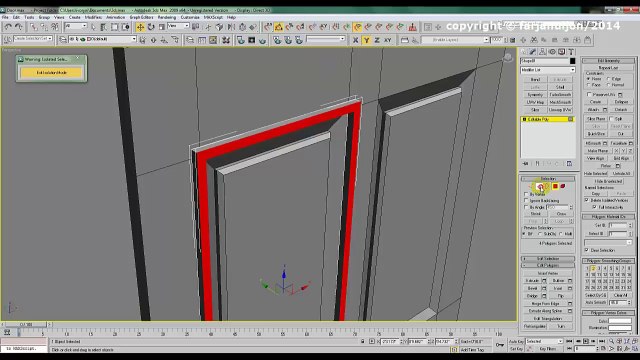Open the Edit menu
Screen dimensions: 640x360
pos(16,18)
